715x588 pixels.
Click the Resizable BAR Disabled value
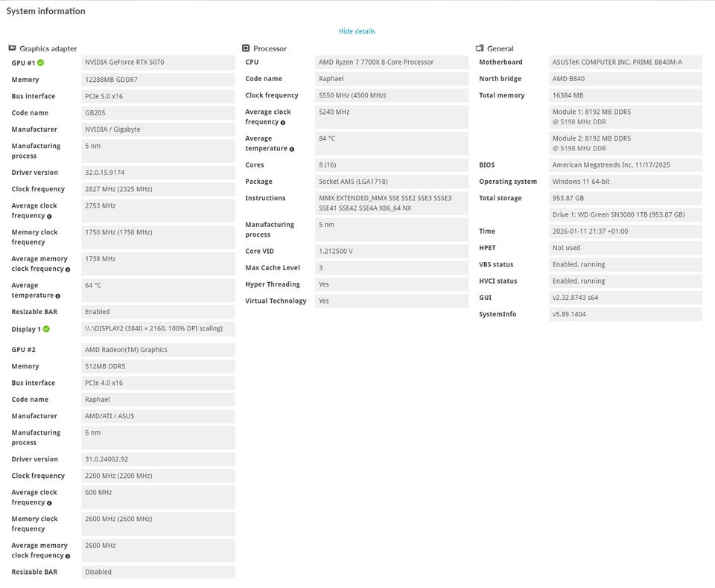tap(158, 572)
